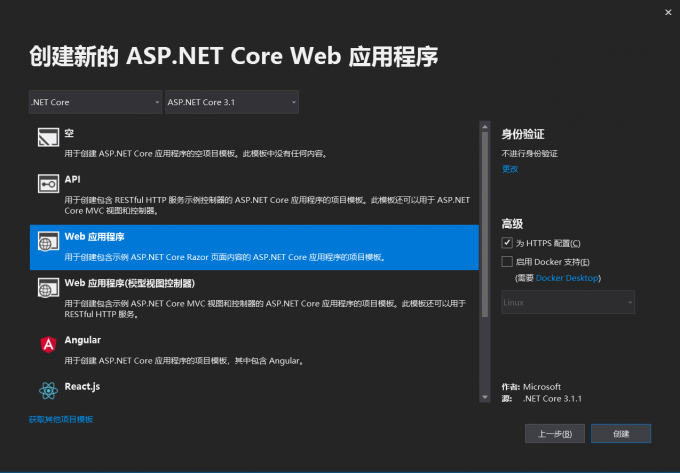Click the API template icon

tap(47, 184)
